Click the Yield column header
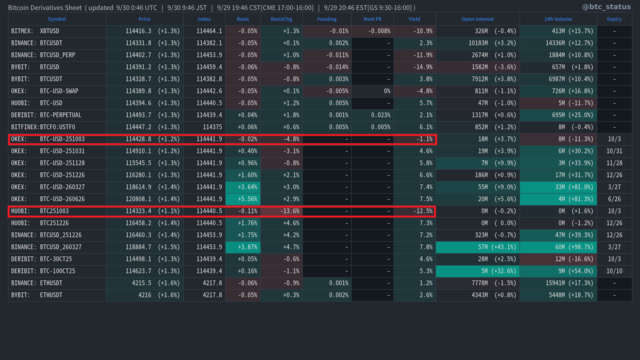Image resolution: width=640 pixels, height=360 pixels. pos(414,19)
